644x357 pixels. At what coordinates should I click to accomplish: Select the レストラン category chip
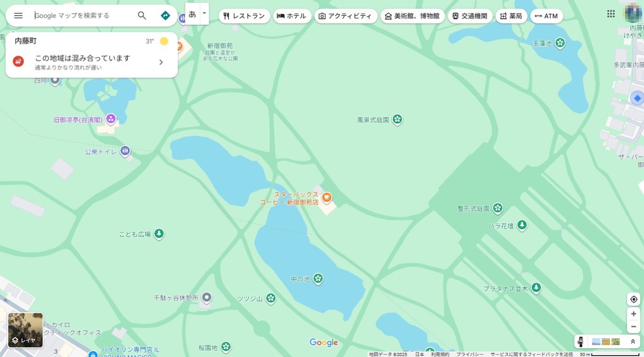point(244,16)
